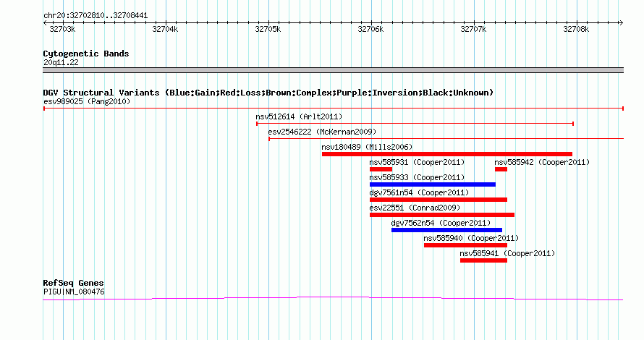Click the chr20:32702810..32708441 coordinate label
This screenshot has height=340, width=644.
tap(96, 16)
